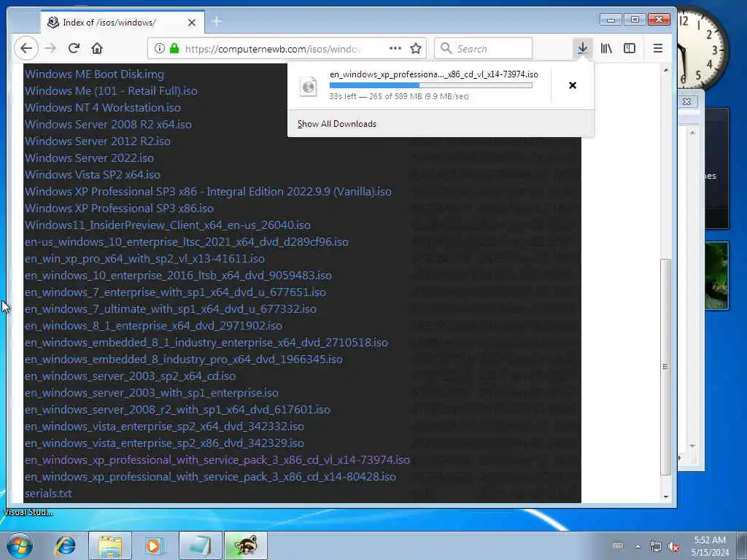This screenshot has width=747, height=560.
Task: Open Windows11_InsiderPreview_Client_x64 iso link
Action: (168, 225)
